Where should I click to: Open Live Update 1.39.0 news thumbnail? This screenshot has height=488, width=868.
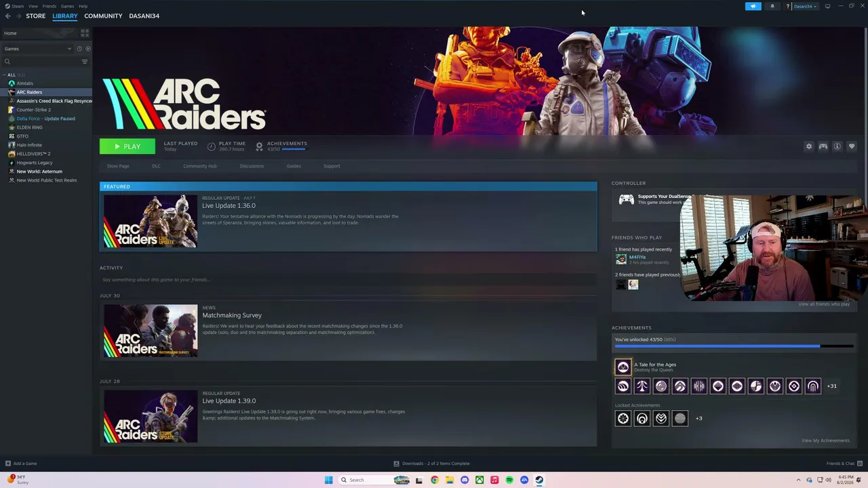point(151,417)
